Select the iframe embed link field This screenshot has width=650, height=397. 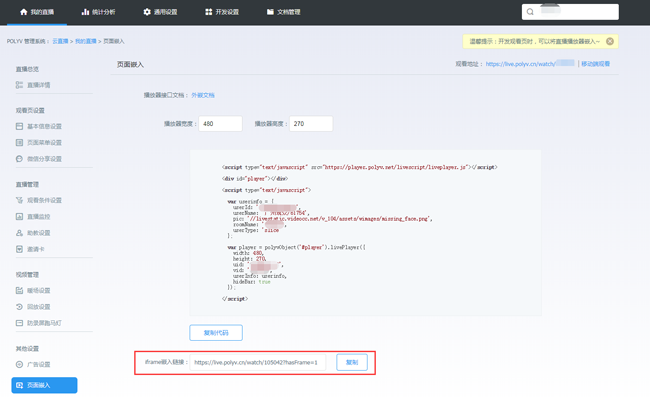257,363
